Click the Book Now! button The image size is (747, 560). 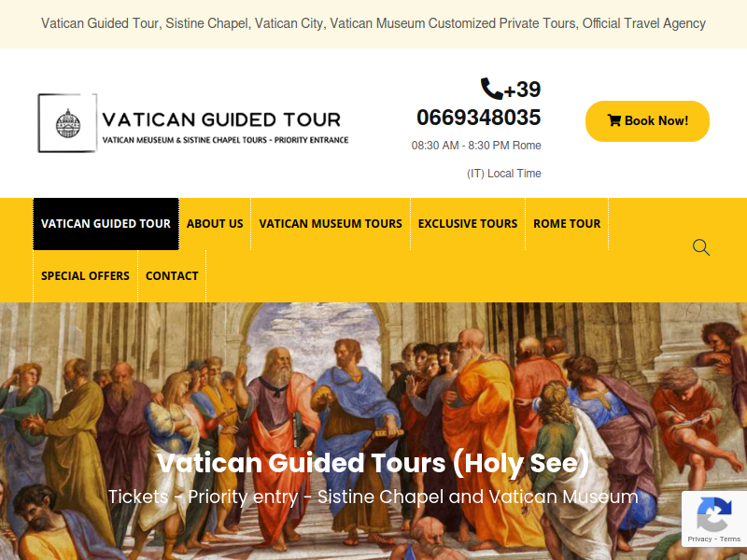(x=647, y=121)
